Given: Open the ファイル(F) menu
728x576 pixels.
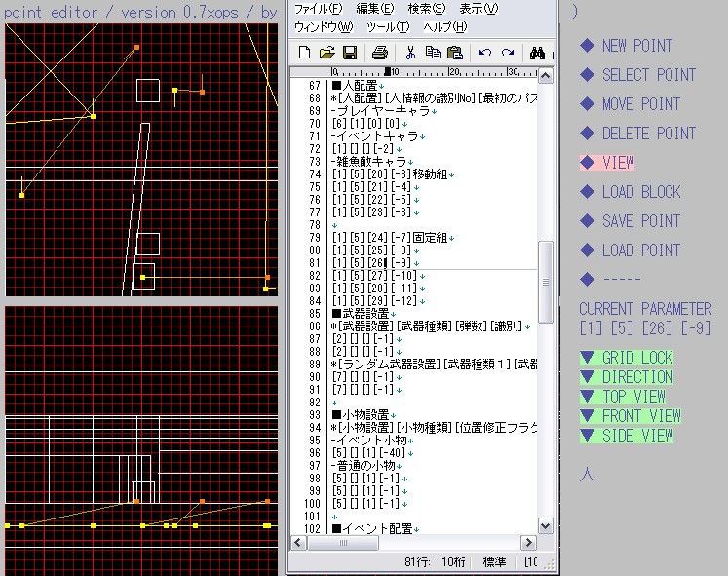Looking at the screenshot, I should [x=319, y=9].
